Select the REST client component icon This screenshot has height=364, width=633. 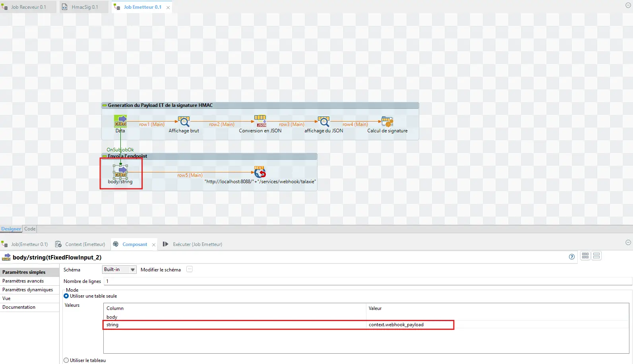pos(260,172)
